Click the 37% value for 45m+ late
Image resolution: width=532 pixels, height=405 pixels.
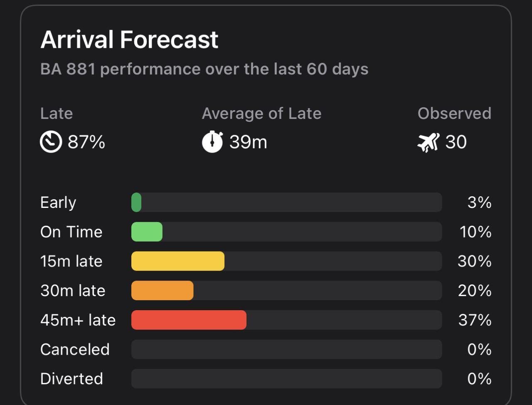pyautogui.click(x=475, y=320)
